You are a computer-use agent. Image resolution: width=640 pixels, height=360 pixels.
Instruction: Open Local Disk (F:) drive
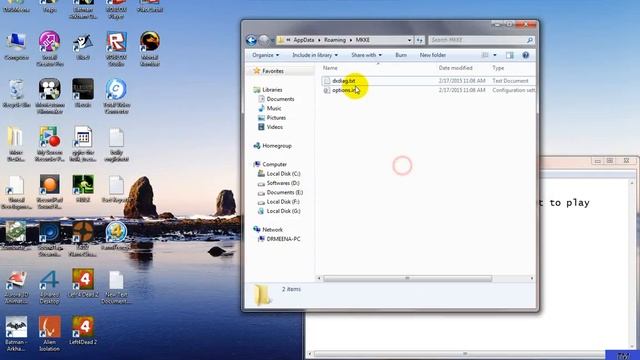pyautogui.click(x=283, y=202)
